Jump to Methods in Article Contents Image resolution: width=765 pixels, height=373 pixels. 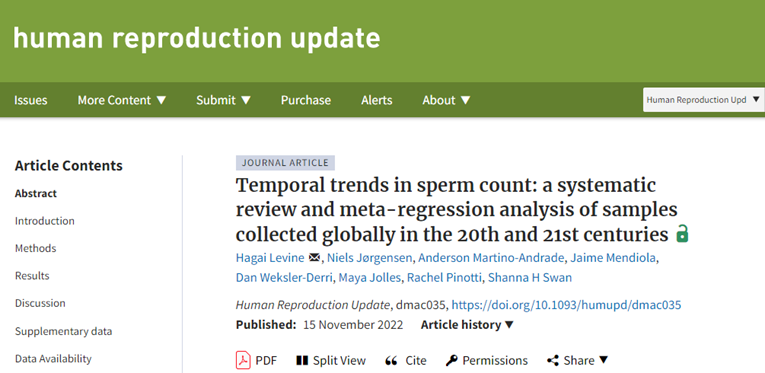tap(36, 248)
